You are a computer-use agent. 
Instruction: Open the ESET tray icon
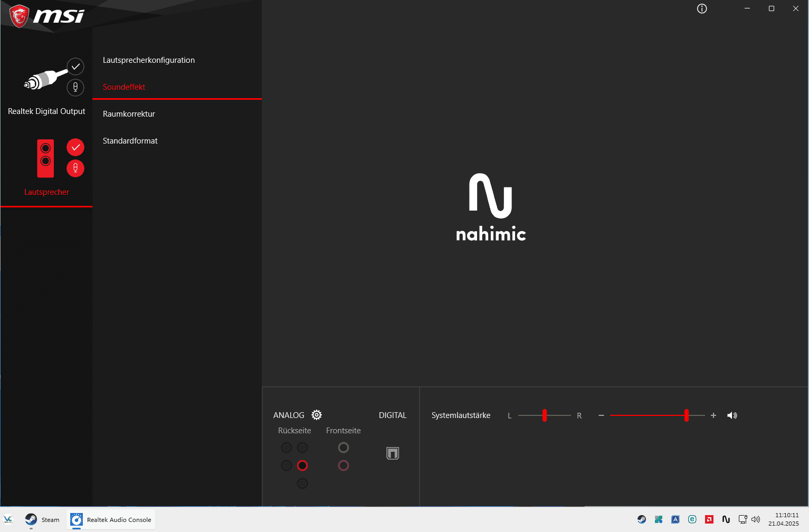(692, 519)
